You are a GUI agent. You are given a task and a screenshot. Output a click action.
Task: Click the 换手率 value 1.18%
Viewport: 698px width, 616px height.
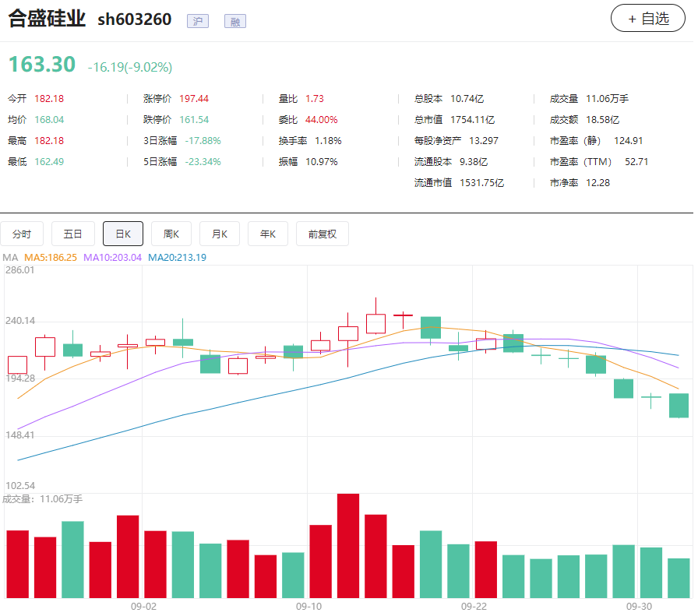[328, 141]
